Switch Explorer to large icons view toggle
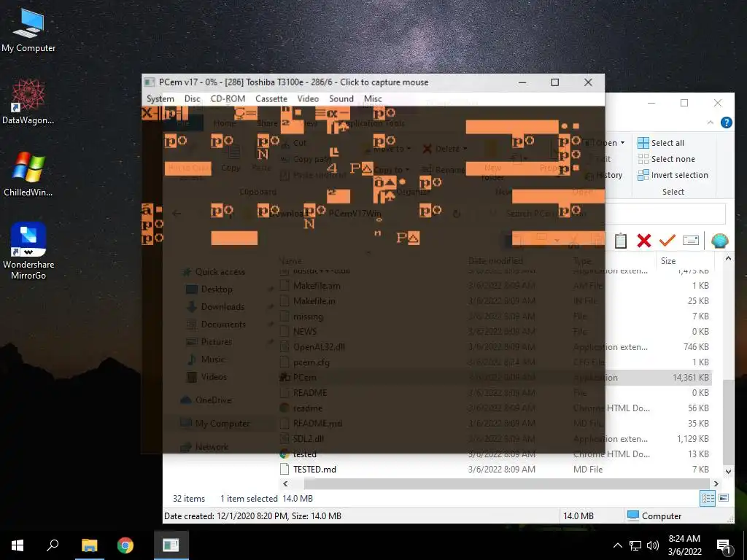 click(723, 498)
